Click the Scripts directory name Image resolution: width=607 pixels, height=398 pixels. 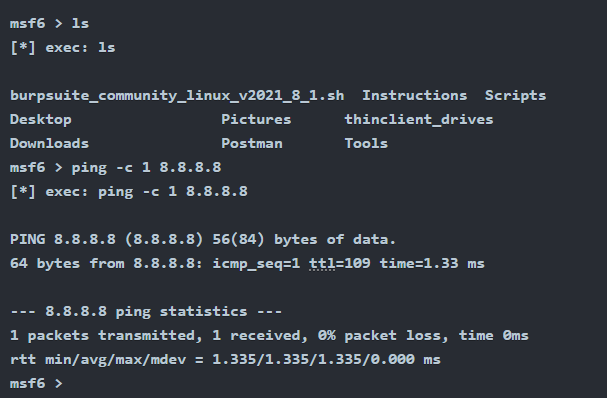point(515,96)
